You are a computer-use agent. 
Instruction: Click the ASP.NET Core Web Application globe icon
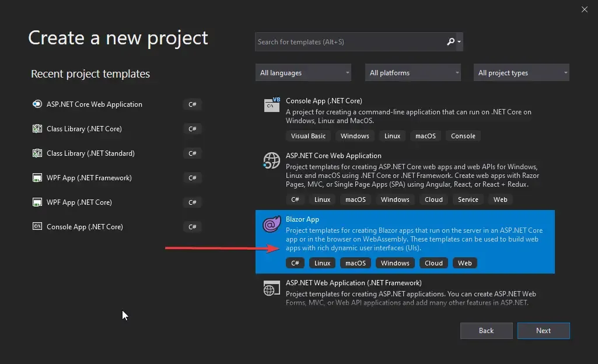(271, 160)
